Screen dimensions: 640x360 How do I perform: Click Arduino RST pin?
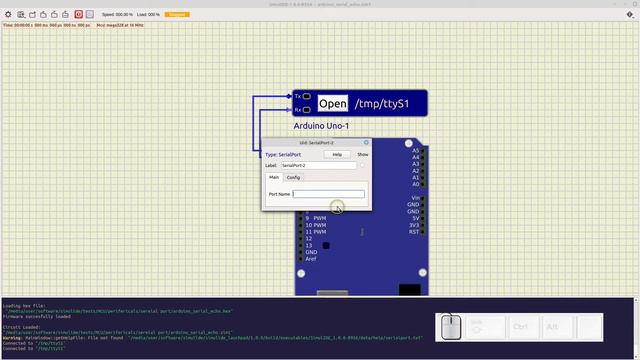coord(423,232)
